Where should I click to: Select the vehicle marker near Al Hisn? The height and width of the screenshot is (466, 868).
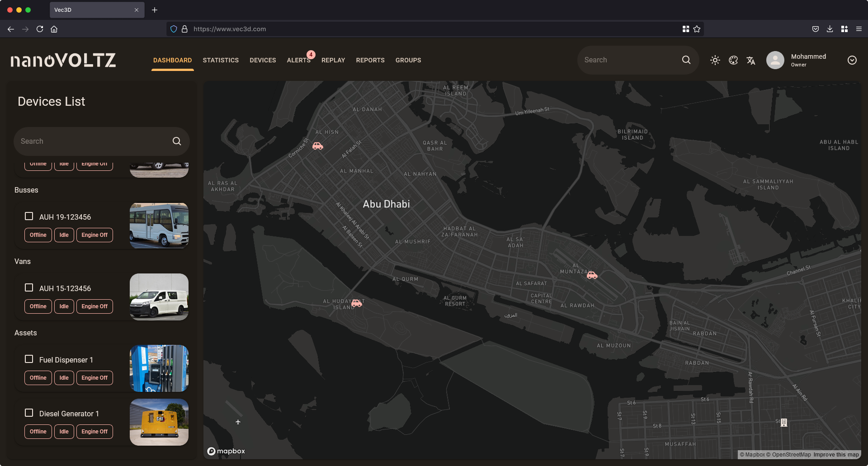tap(318, 146)
